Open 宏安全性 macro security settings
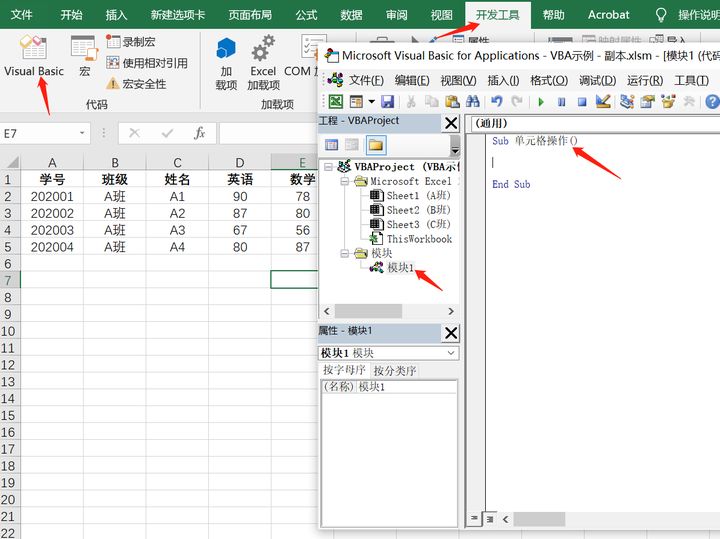Screen dimensions: 720x539 [x=136, y=84]
